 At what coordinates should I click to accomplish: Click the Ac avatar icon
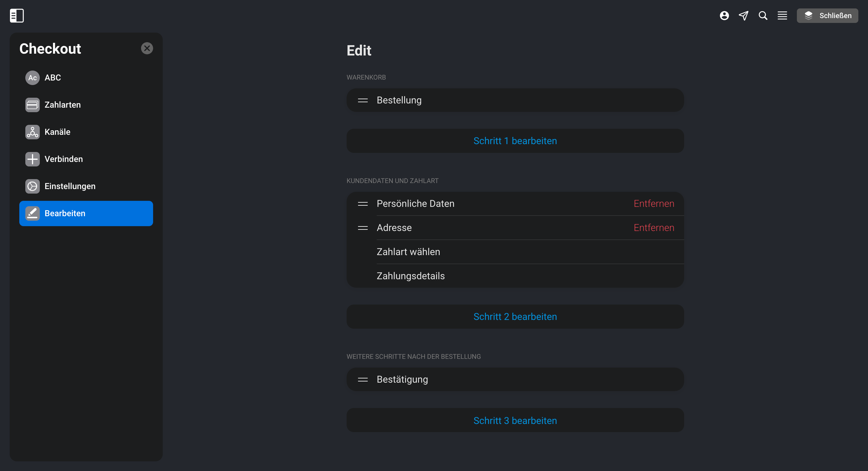coord(32,77)
